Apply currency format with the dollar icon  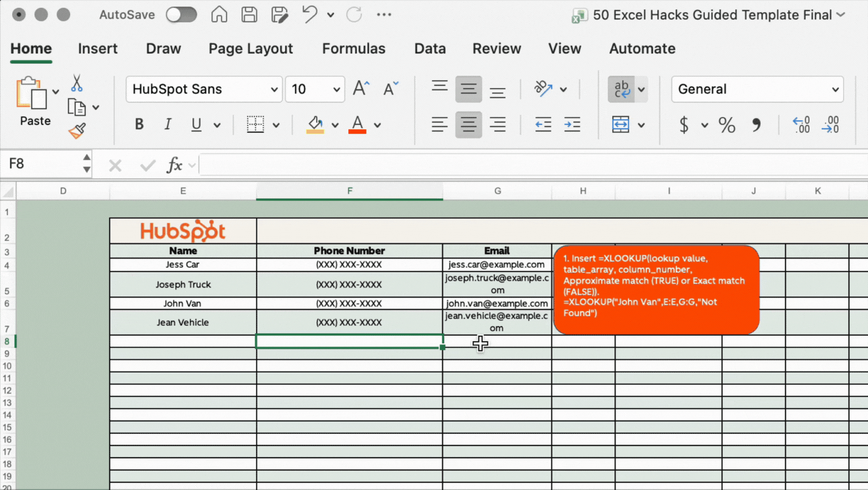[x=683, y=125]
